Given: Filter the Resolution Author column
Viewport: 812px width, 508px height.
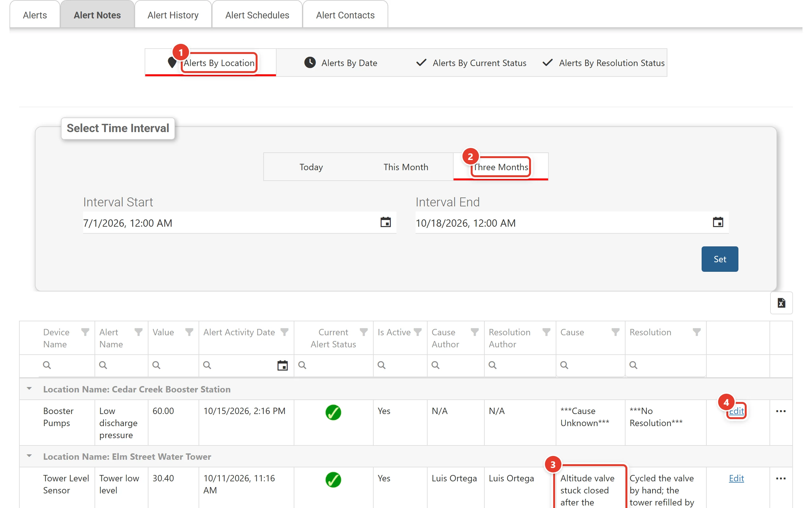Looking at the screenshot, I should pos(546,332).
